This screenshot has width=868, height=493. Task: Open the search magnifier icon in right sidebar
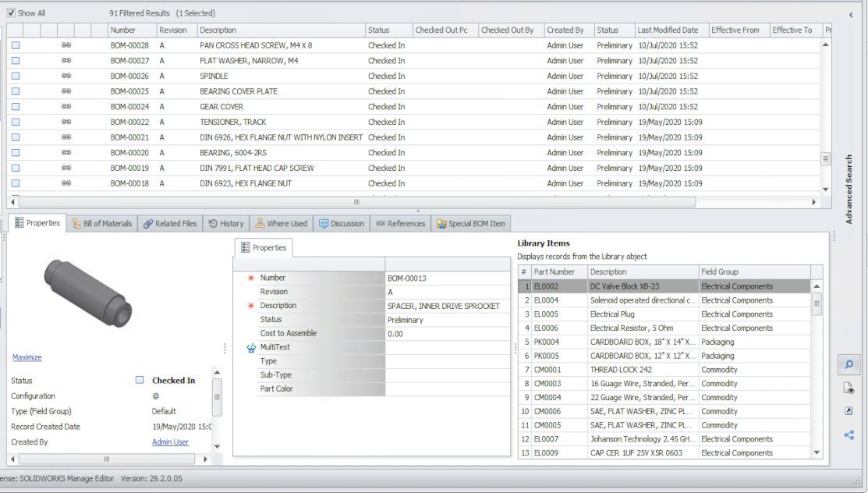click(x=849, y=364)
